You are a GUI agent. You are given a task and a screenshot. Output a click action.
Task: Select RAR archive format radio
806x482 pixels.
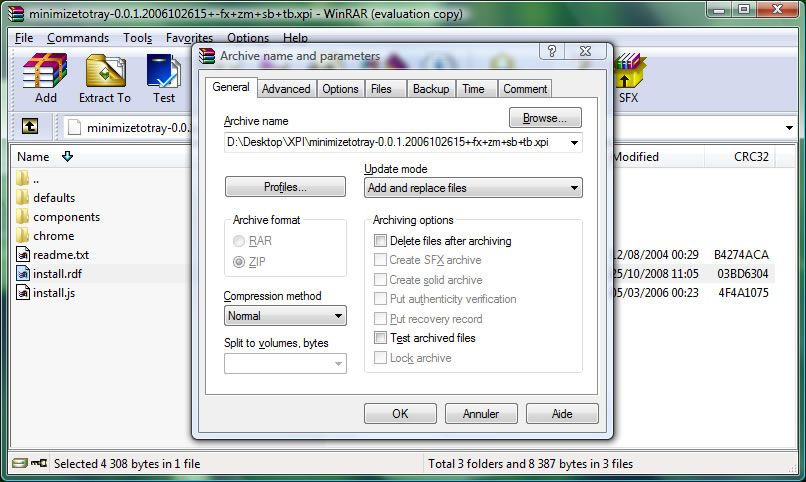239,240
